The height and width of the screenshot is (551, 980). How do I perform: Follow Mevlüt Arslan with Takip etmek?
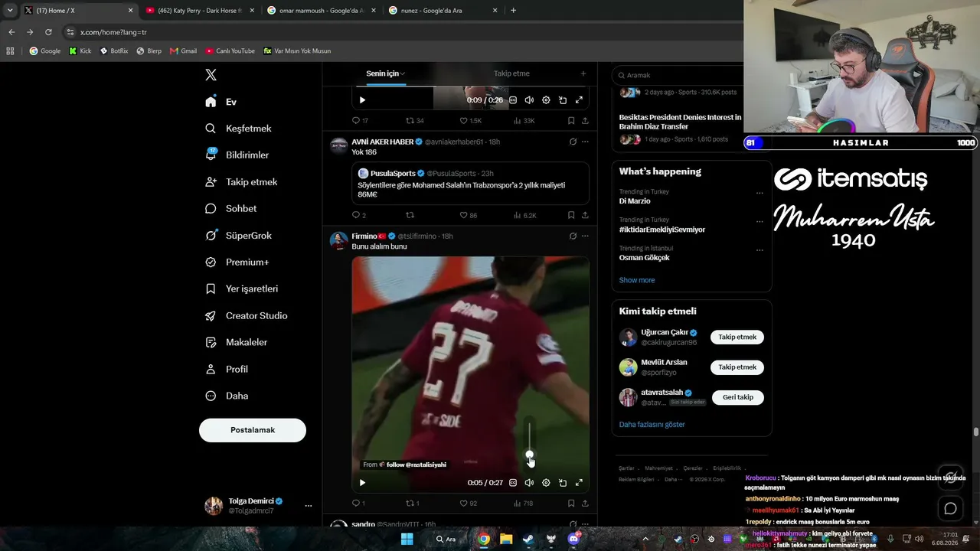click(737, 367)
